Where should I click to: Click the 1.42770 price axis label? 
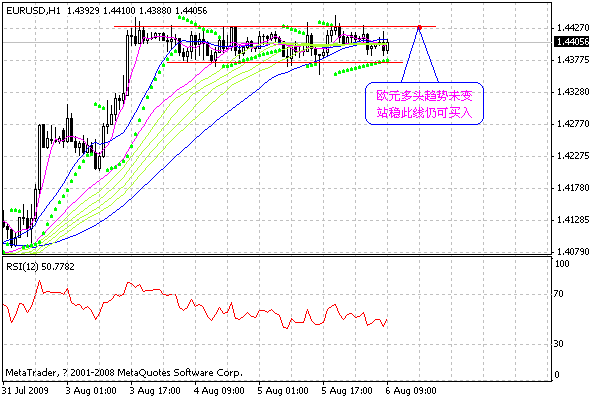click(572, 124)
